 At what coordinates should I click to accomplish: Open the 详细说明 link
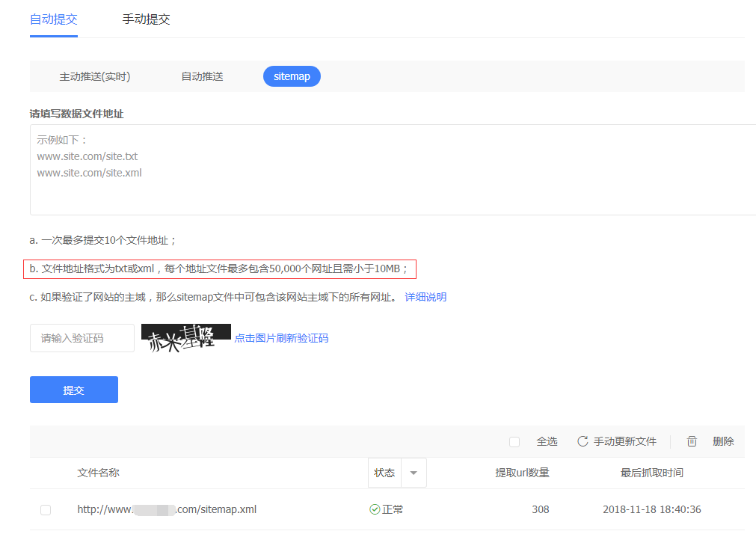425,297
